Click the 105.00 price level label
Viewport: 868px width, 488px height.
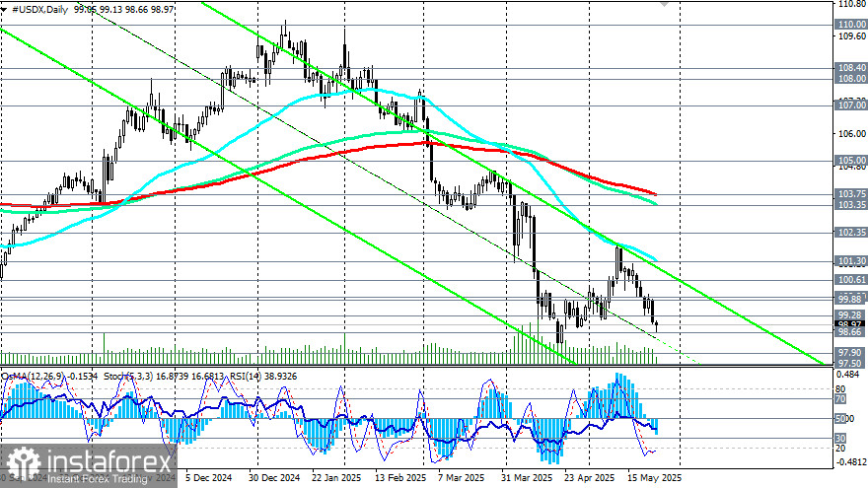(851, 161)
